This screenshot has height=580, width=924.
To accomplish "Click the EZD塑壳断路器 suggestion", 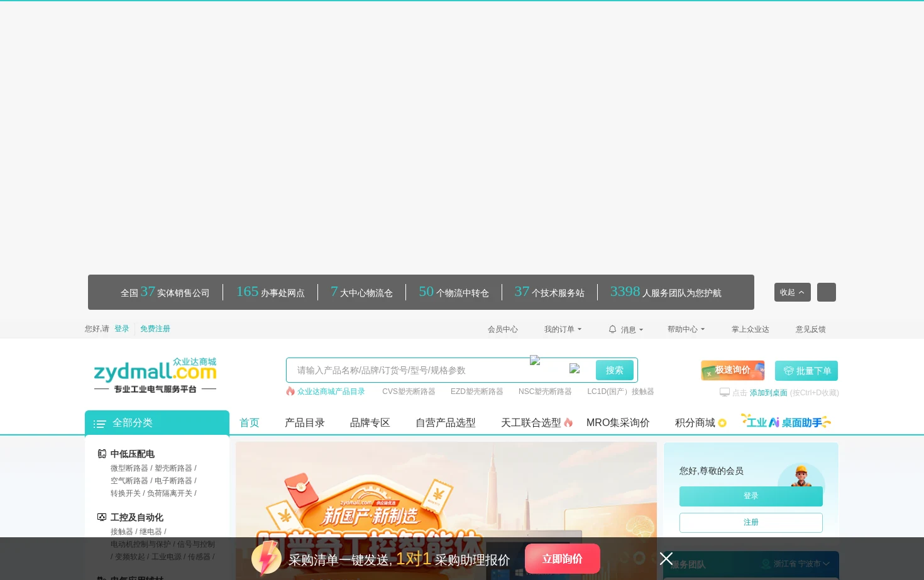I will (x=477, y=391).
